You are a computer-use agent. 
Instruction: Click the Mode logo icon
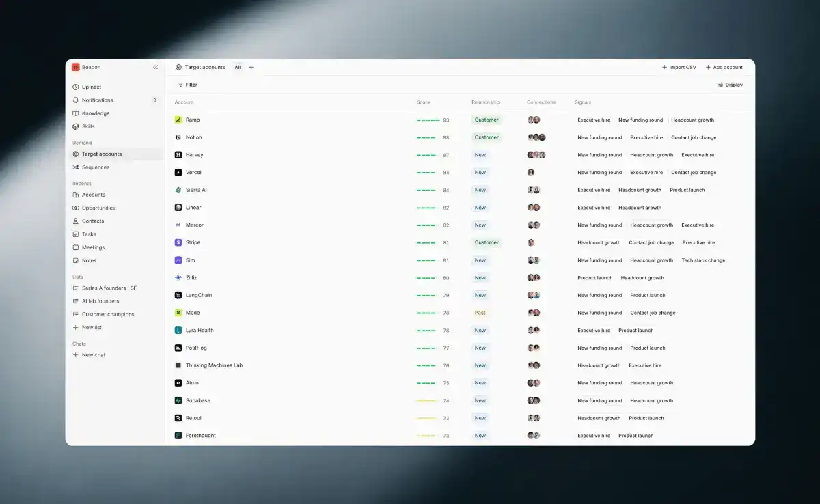click(178, 313)
